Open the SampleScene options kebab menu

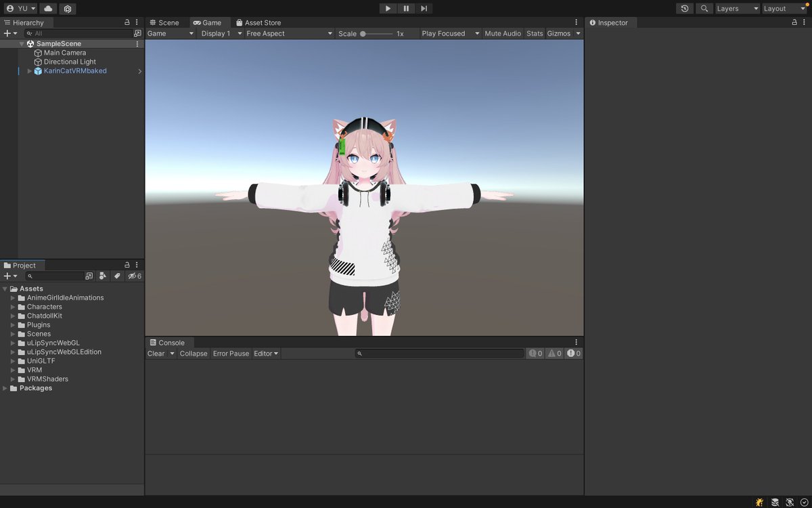pos(137,44)
